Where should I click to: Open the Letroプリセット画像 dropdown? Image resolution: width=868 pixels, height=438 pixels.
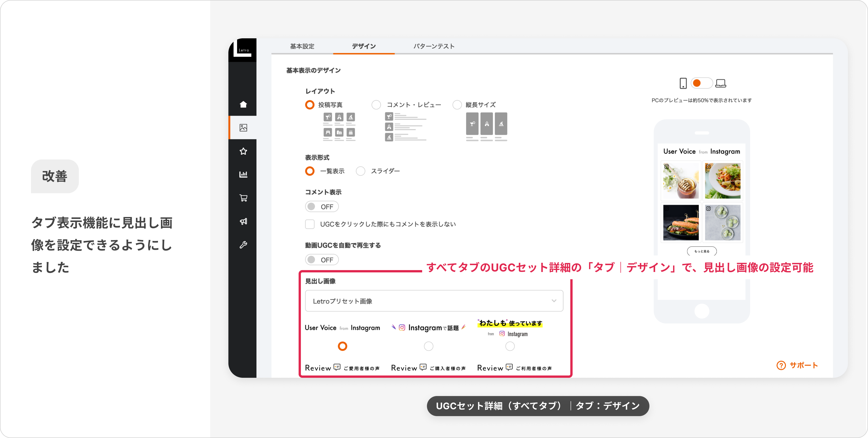click(434, 300)
